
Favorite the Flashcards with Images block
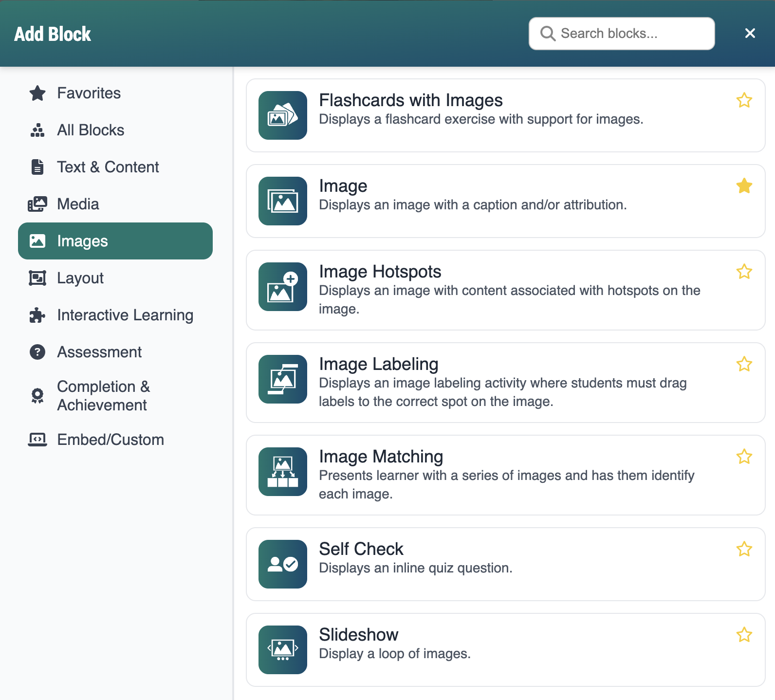pyautogui.click(x=744, y=100)
